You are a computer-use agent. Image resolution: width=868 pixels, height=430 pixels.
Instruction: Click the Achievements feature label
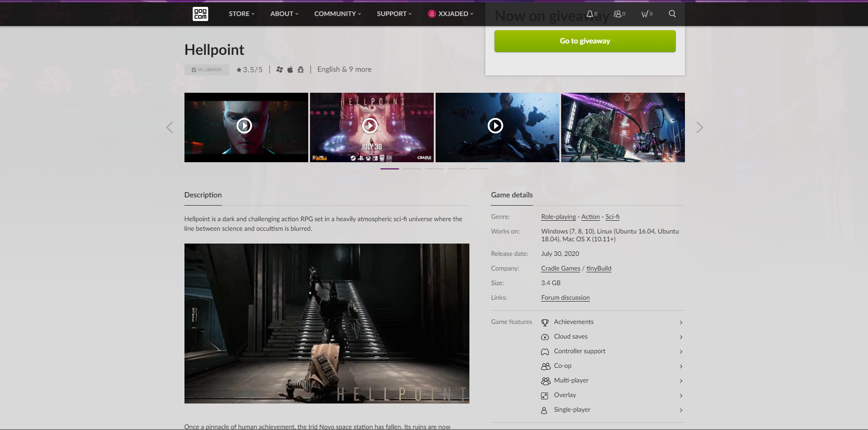573,322
